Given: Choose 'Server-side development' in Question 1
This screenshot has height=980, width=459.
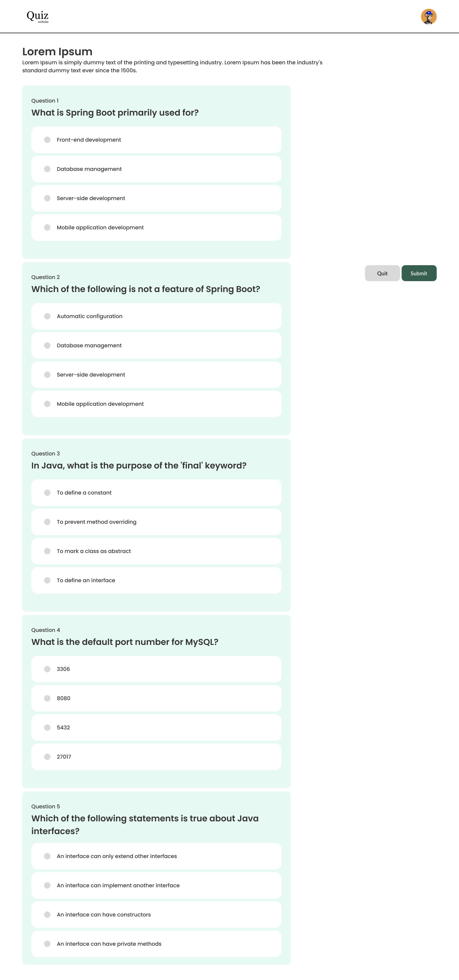Looking at the screenshot, I should point(48,198).
